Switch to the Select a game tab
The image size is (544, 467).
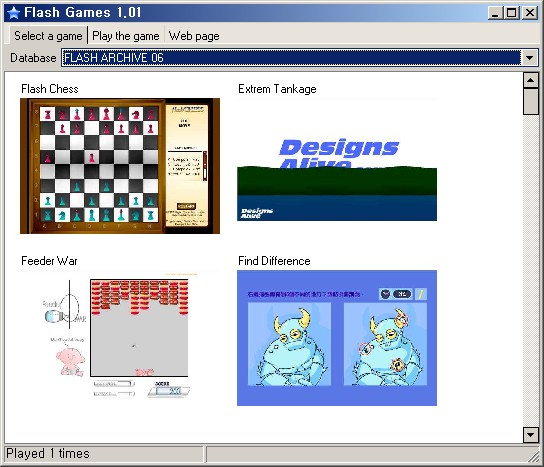48,36
